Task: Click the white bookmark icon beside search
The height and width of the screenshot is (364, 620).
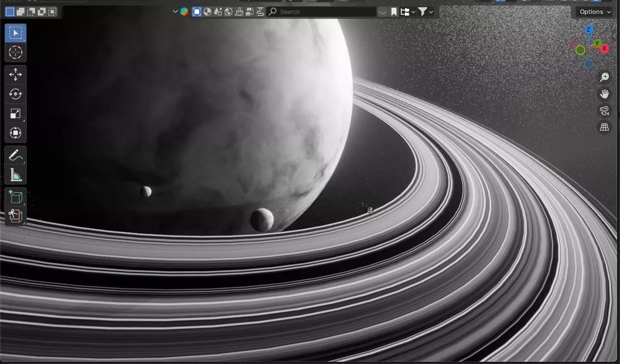Action: (x=394, y=12)
